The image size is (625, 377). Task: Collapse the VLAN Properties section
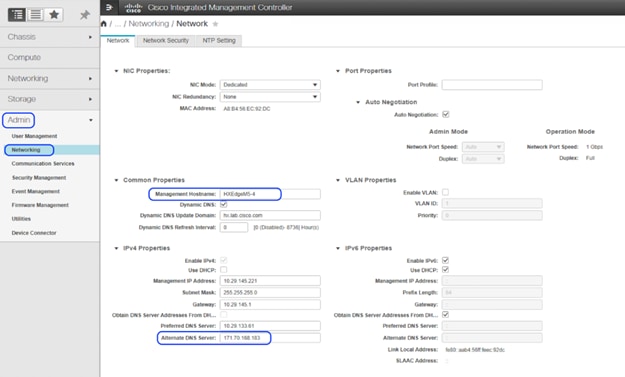click(338, 180)
